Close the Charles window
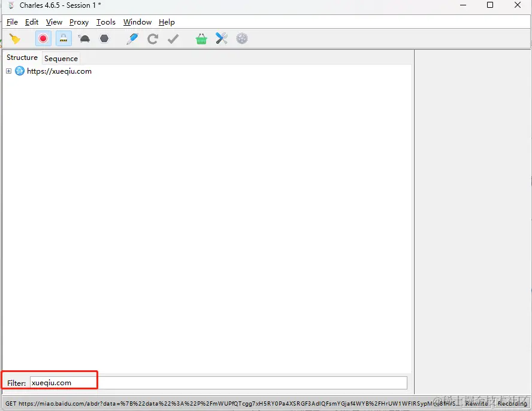 (518, 5)
